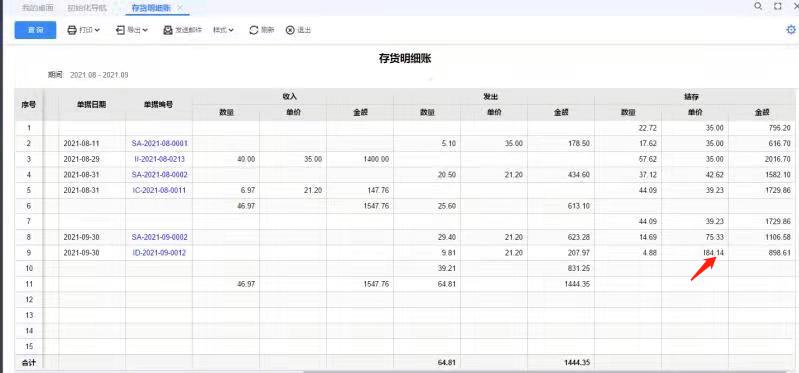The height and width of the screenshot is (373, 799).
Task: Select the 存货明细账 tab
Action: (151, 8)
